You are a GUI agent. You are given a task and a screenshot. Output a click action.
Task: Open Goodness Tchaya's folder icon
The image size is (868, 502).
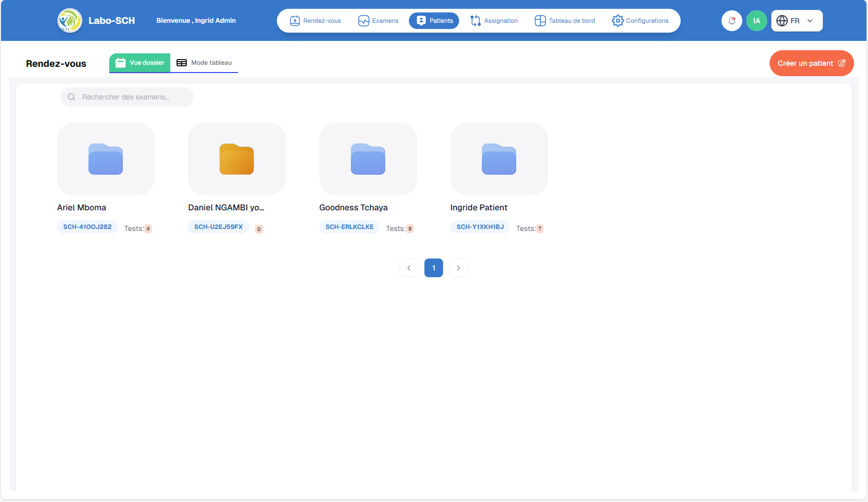pos(368,159)
